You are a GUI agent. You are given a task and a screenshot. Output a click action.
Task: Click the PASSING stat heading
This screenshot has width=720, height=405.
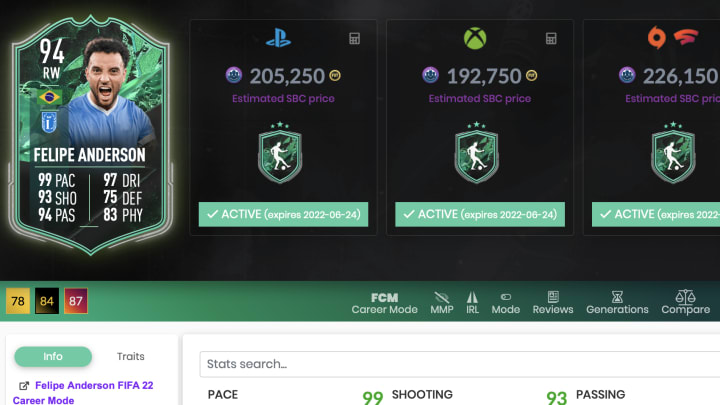tap(601, 394)
